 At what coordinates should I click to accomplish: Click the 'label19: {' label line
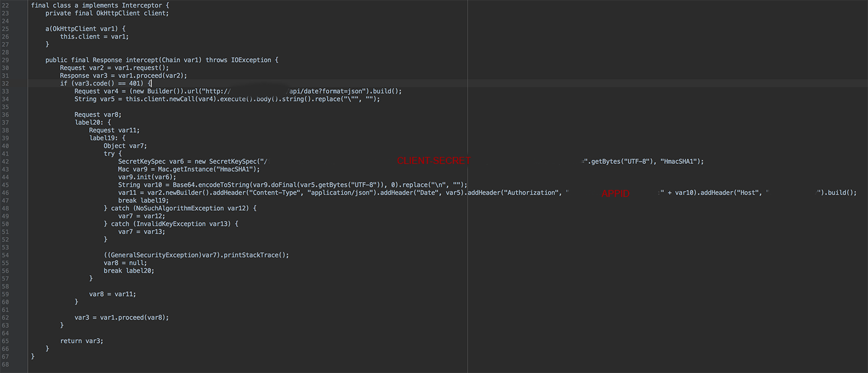click(x=107, y=138)
